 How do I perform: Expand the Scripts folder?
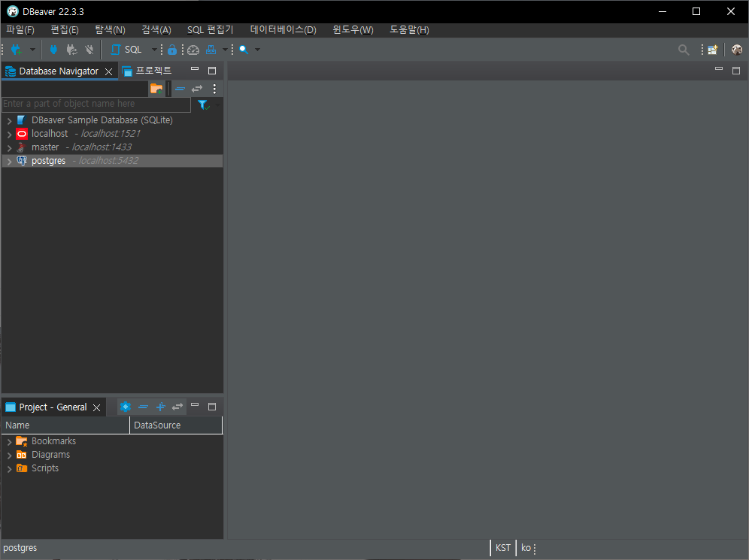9,469
